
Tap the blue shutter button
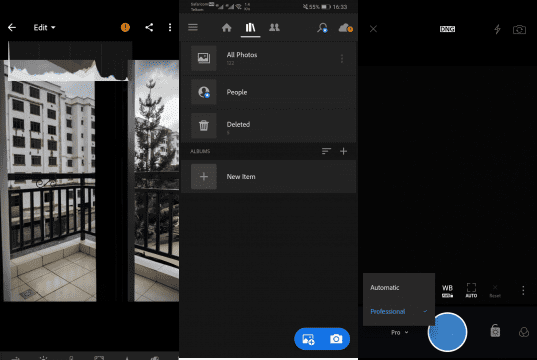[x=447, y=332]
